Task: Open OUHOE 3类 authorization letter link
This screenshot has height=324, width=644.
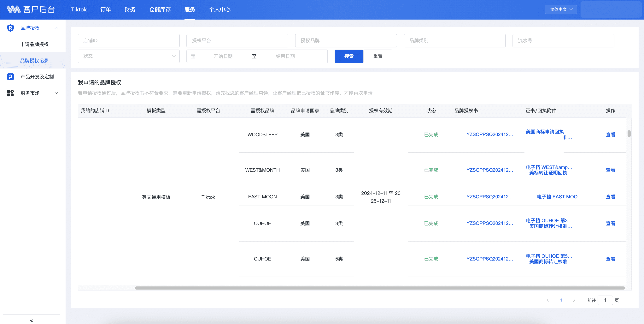Action: tap(489, 223)
